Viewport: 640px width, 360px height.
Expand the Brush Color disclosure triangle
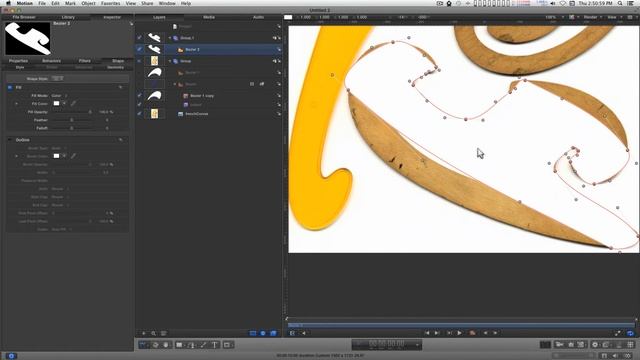coord(16,156)
